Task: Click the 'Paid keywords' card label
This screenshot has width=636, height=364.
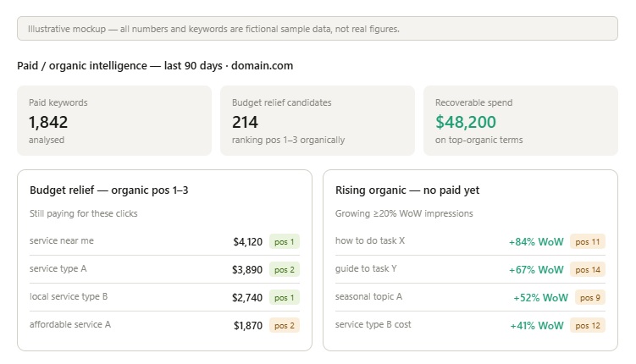Action: (x=58, y=102)
